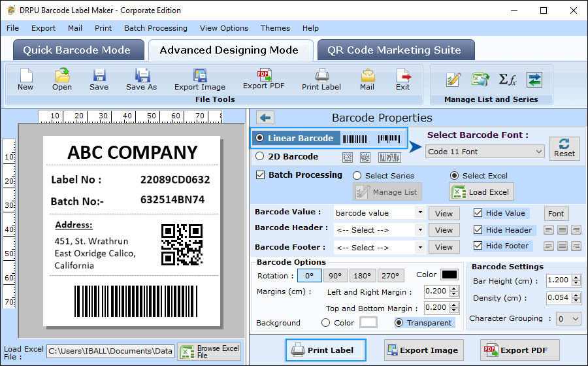
Task: Open the Batch Processing menu
Action: coord(155,28)
